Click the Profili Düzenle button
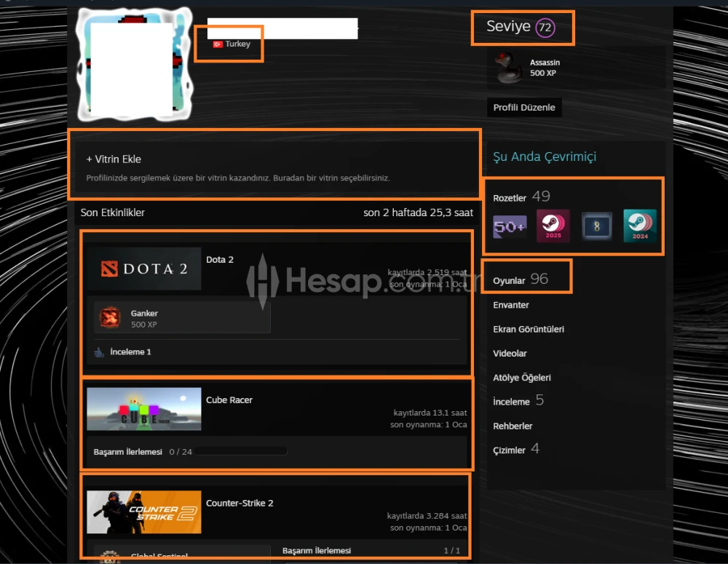Viewport: 728px width, 564px height. [x=524, y=107]
